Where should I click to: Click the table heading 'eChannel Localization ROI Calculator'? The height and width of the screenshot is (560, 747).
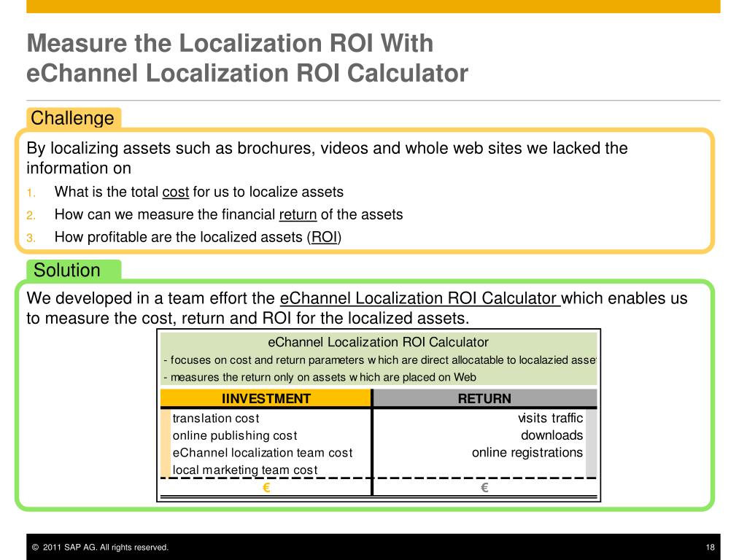[x=379, y=343]
